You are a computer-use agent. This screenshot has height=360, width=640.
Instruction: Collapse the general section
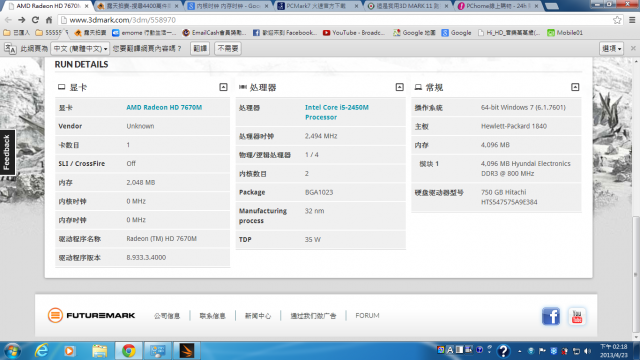575,87
